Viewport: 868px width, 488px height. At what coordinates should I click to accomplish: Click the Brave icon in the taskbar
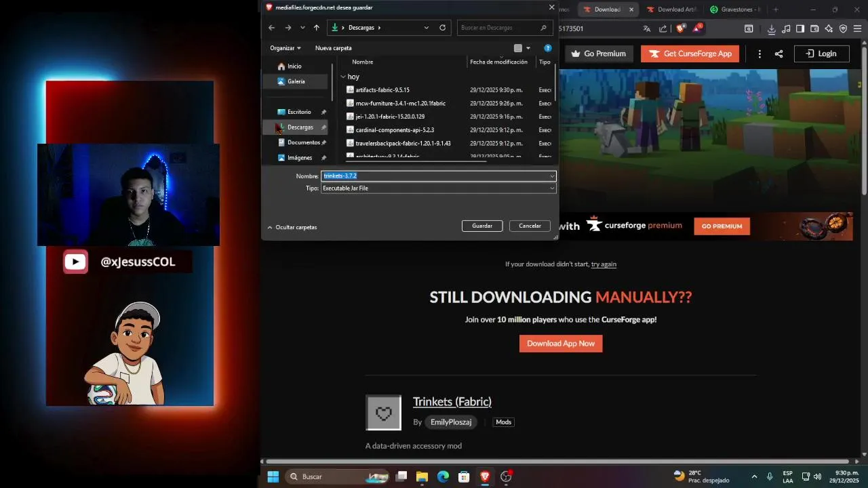coord(485,476)
